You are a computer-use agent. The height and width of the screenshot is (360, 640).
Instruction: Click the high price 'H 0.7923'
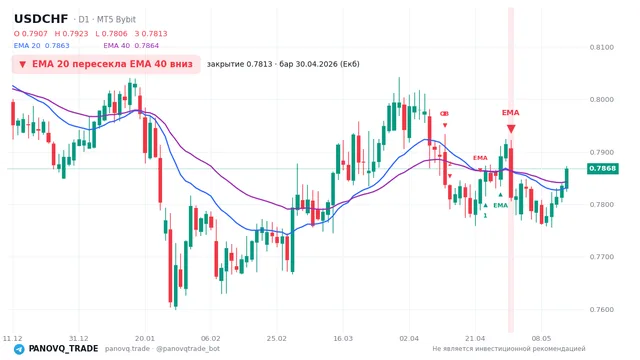point(71,34)
